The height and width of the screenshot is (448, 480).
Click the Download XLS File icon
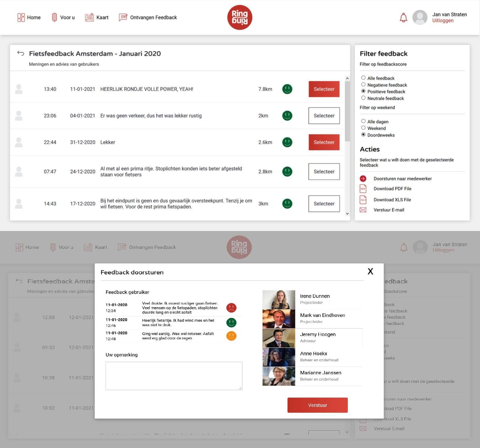[x=363, y=200]
